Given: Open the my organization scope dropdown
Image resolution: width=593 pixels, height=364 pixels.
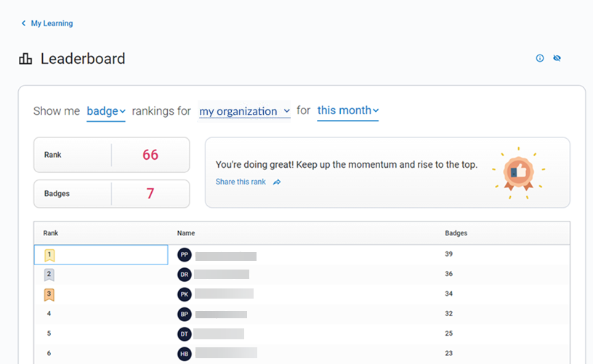Looking at the screenshot, I should (245, 111).
